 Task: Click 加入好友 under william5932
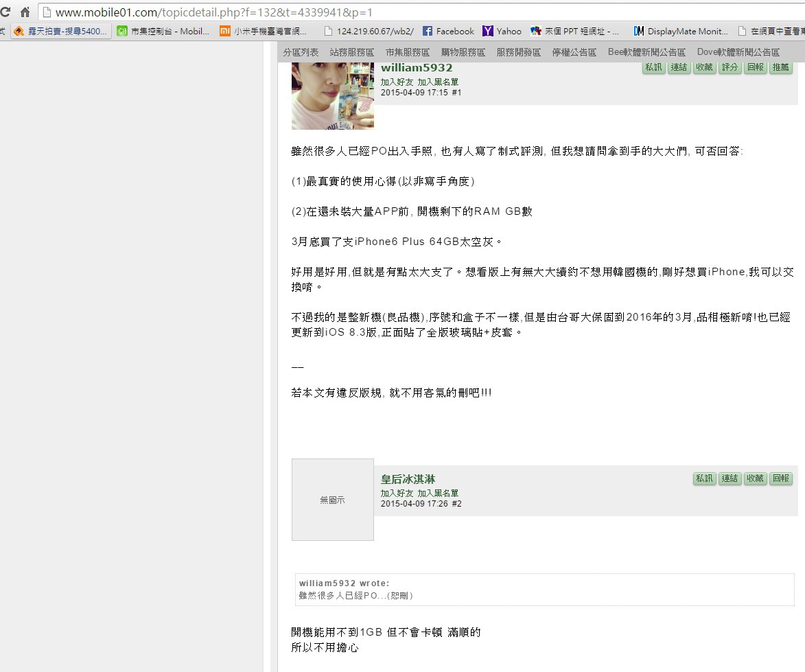(x=397, y=82)
